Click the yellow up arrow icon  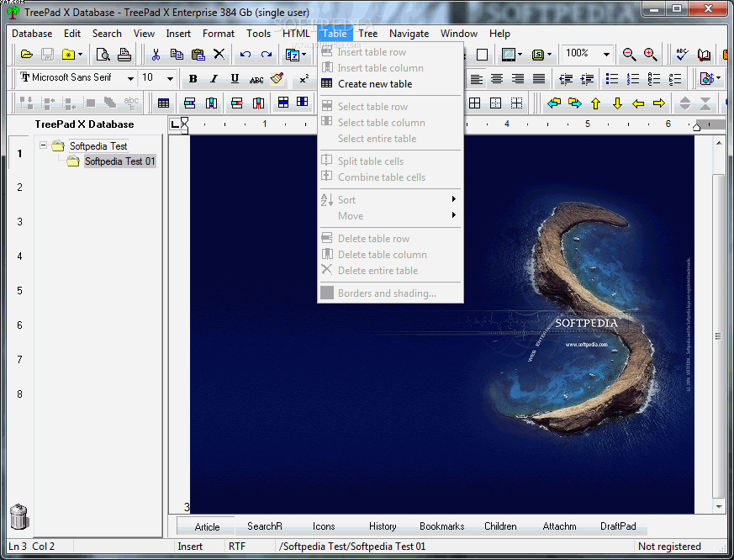coord(595,103)
